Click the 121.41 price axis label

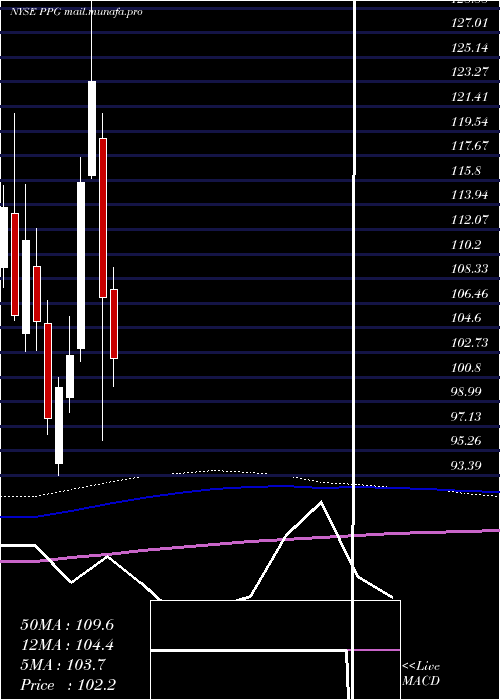coord(470,96)
